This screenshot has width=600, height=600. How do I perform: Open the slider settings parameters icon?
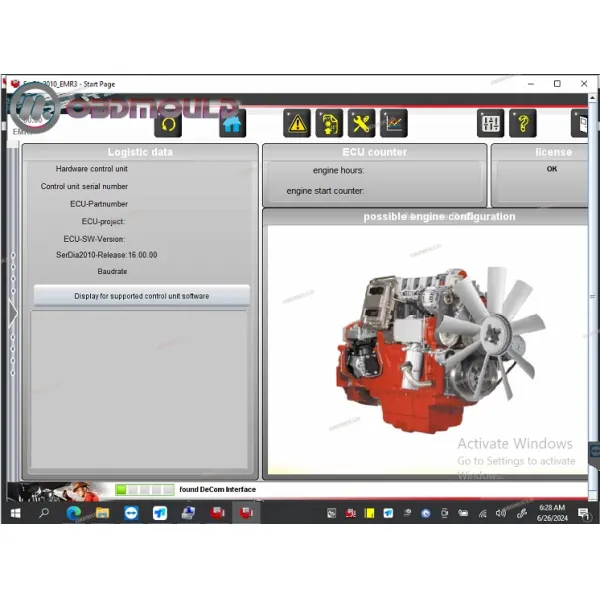(x=490, y=123)
